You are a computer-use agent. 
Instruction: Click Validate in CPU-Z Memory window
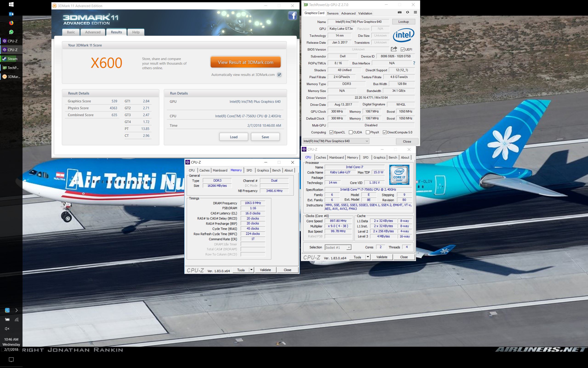pos(265,270)
